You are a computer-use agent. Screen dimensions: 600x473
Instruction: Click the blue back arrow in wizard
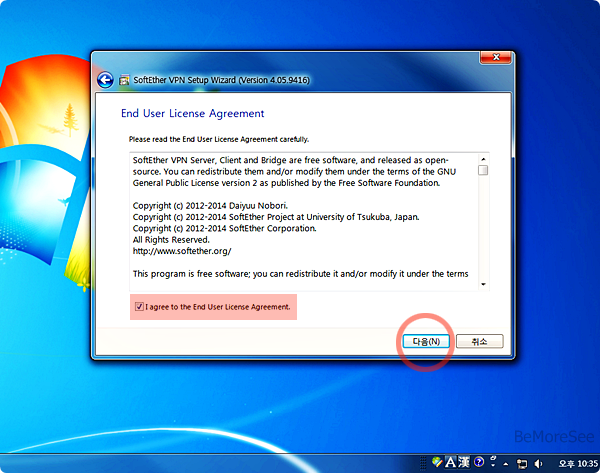105,80
